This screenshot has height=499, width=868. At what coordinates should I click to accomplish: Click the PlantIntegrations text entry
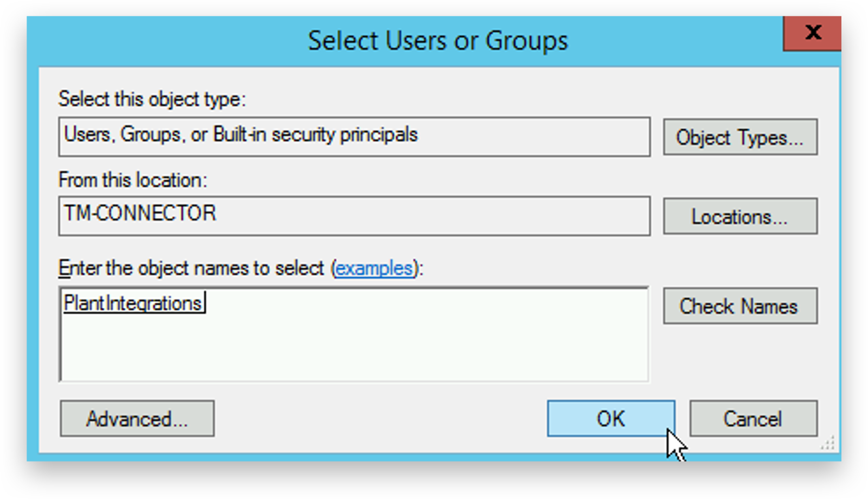tap(133, 303)
